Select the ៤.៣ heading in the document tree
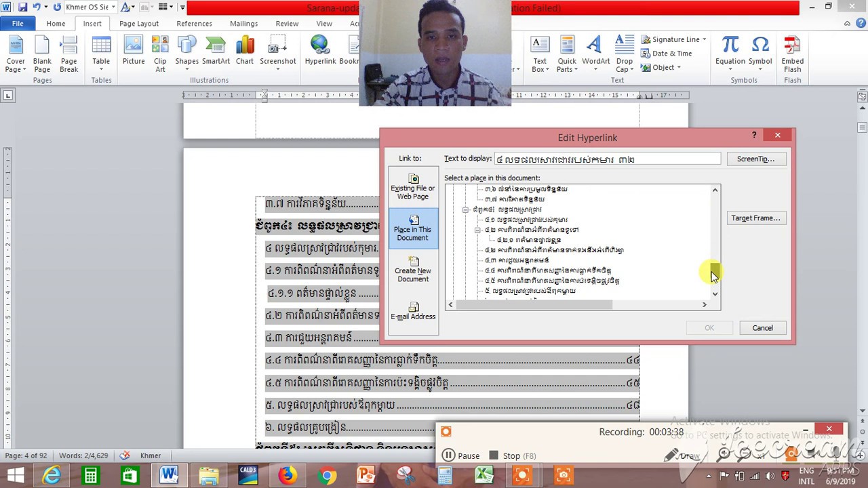Image resolution: width=868 pixels, height=488 pixels. click(x=517, y=260)
